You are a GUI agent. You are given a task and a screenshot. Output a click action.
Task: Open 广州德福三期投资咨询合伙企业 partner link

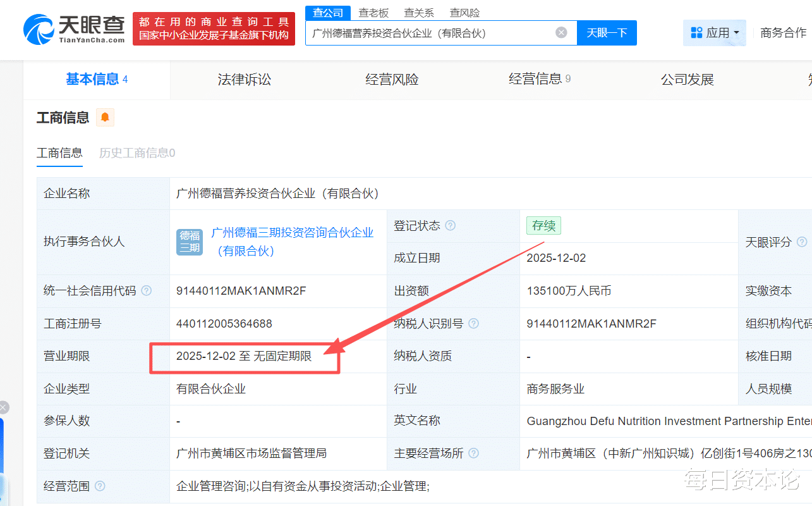(x=292, y=242)
